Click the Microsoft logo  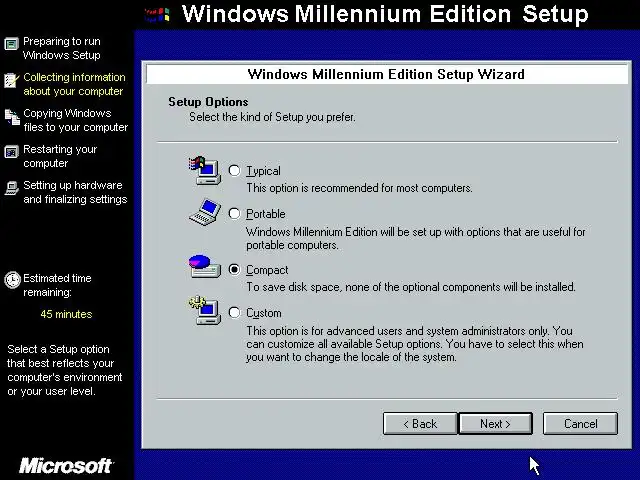click(x=66, y=466)
